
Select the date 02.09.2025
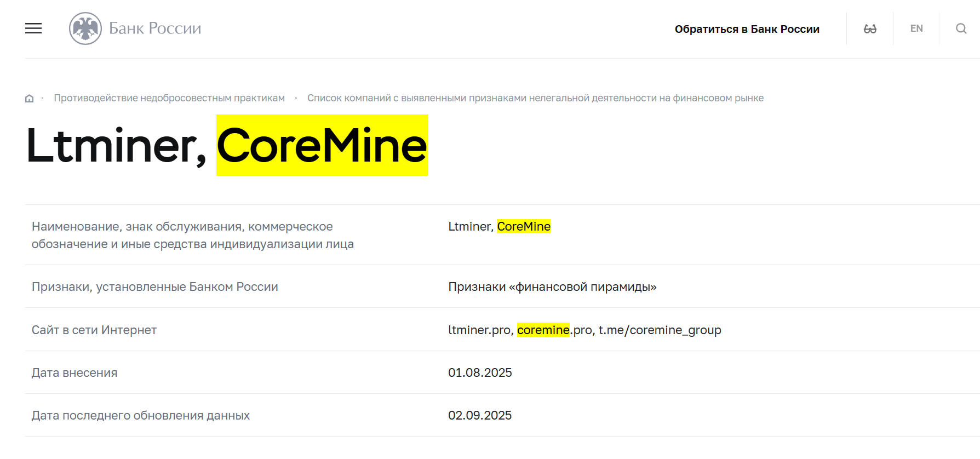pyautogui.click(x=480, y=415)
